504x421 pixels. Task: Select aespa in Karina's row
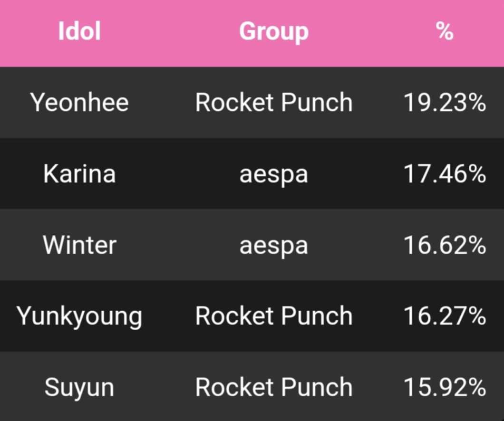click(273, 174)
